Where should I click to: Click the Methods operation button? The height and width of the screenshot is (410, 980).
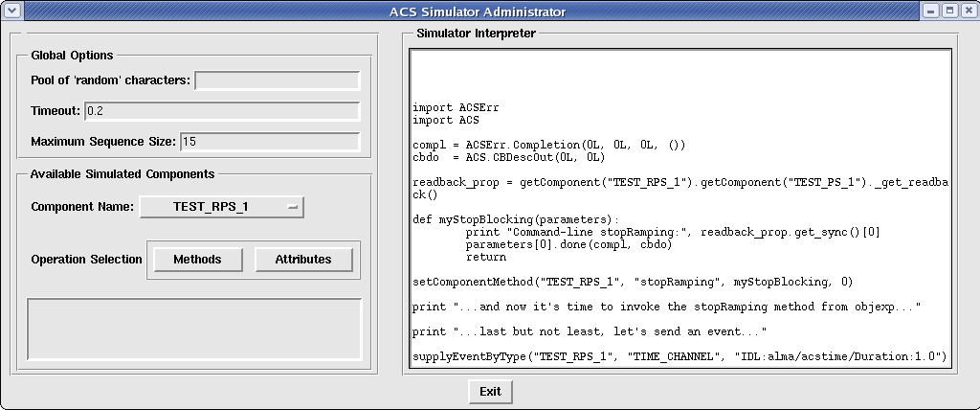(197, 260)
